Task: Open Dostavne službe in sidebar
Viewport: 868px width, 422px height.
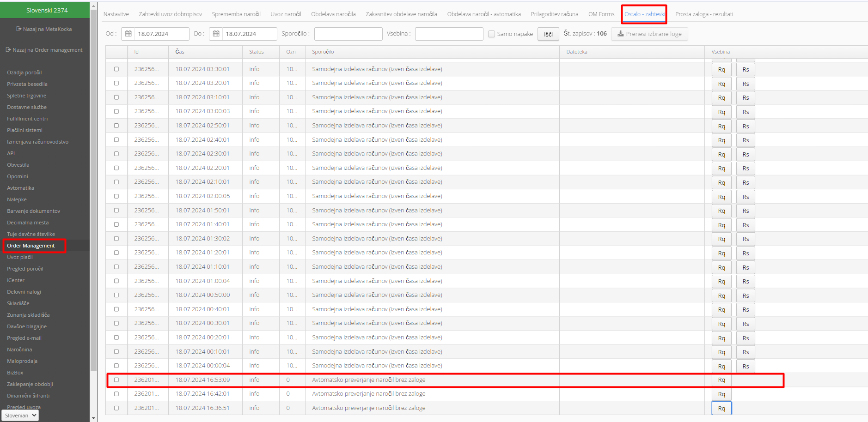Action: (x=27, y=107)
